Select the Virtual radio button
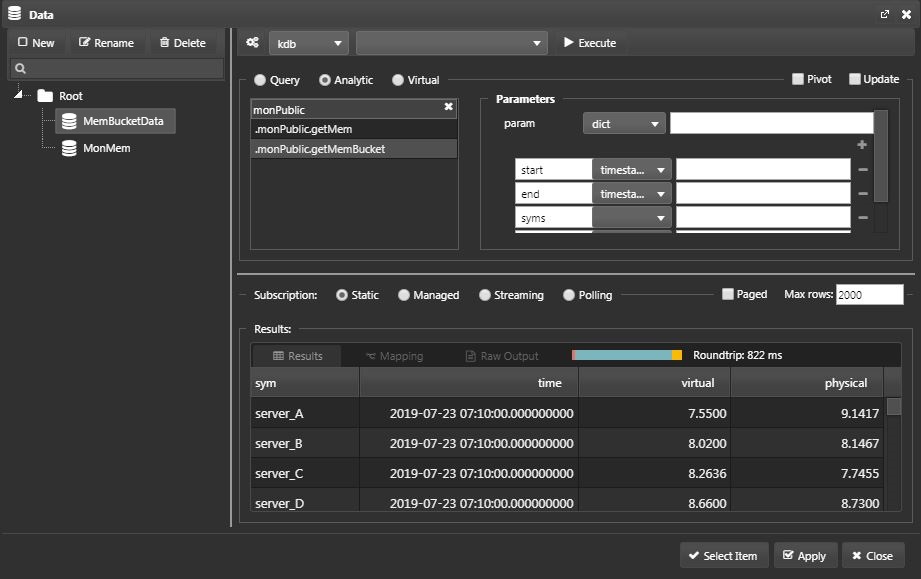Screen dimensions: 921x579 tap(398, 80)
